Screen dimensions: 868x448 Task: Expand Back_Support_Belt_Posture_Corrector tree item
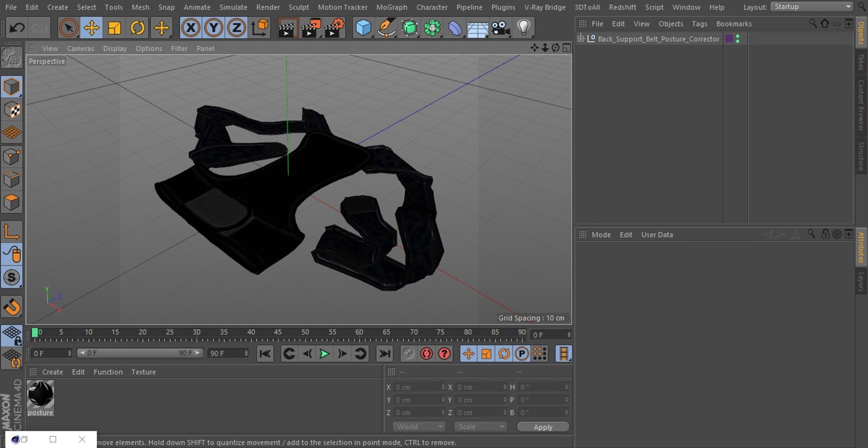point(581,38)
